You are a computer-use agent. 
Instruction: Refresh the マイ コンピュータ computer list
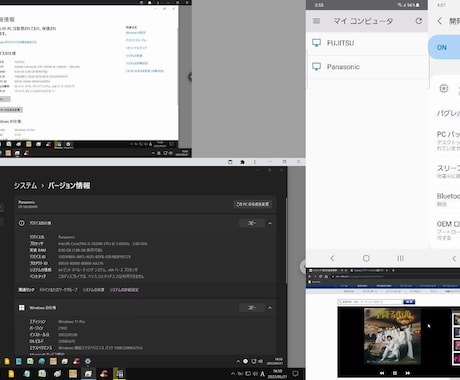[419, 21]
